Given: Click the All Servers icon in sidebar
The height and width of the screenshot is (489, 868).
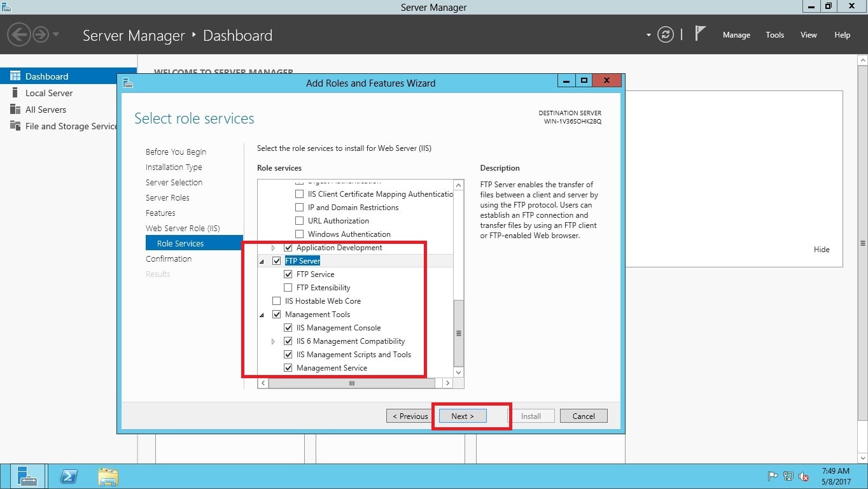Looking at the screenshot, I should click(x=15, y=109).
